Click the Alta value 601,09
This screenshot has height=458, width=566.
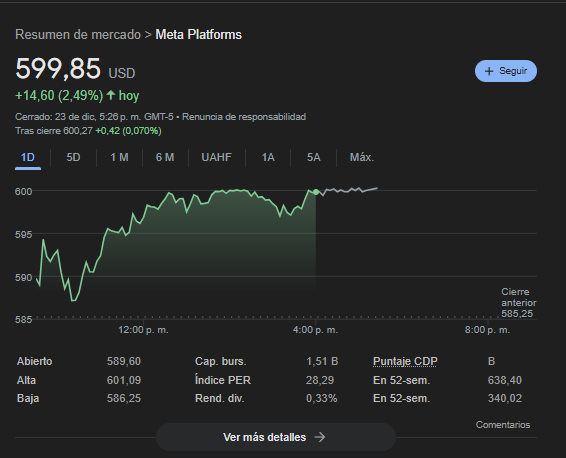coord(124,380)
